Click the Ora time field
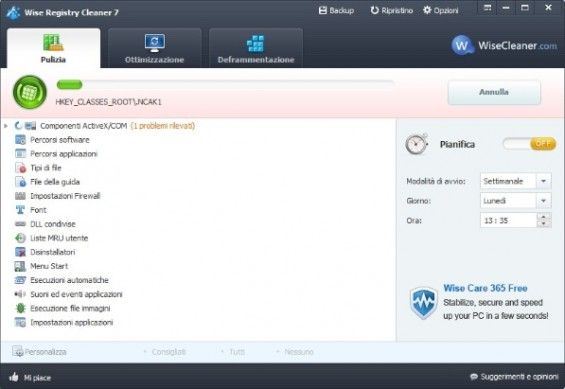565x389 pixels. click(508, 220)
